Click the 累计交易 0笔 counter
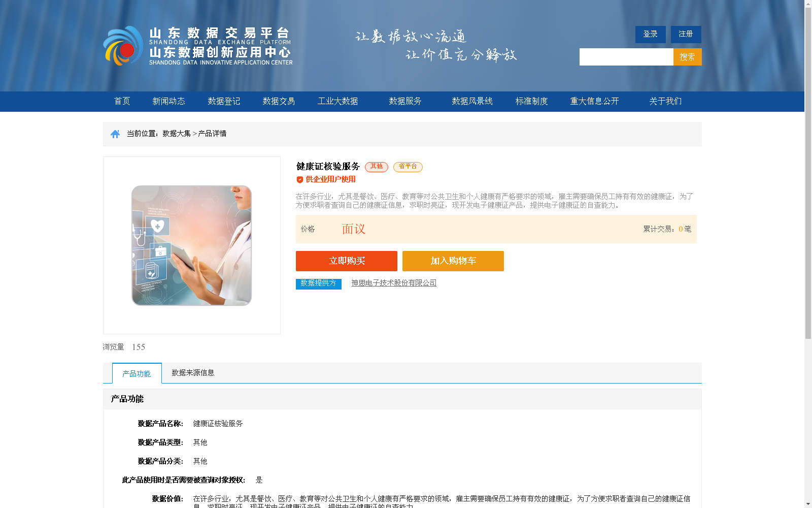This screenshot has width=812, height=508. tap(667, 229)
